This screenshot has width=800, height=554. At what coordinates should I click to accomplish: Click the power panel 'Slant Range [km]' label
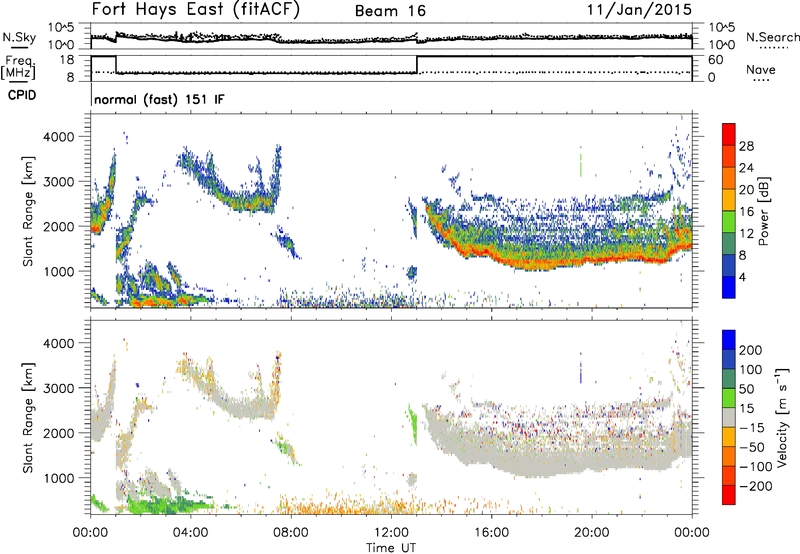pos(29,211)
